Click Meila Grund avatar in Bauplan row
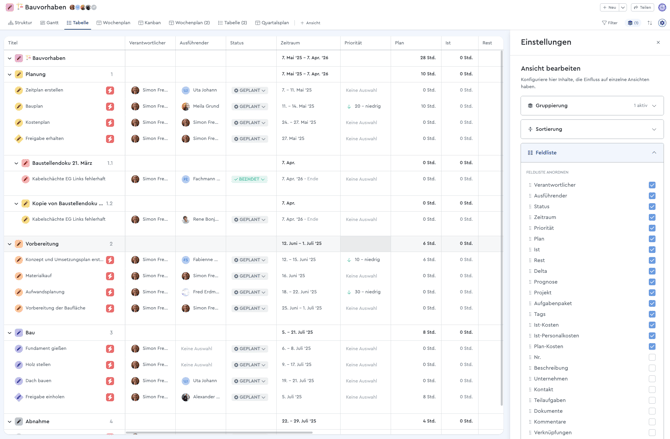This screenshot has height=439, width=670. point(185,106)
